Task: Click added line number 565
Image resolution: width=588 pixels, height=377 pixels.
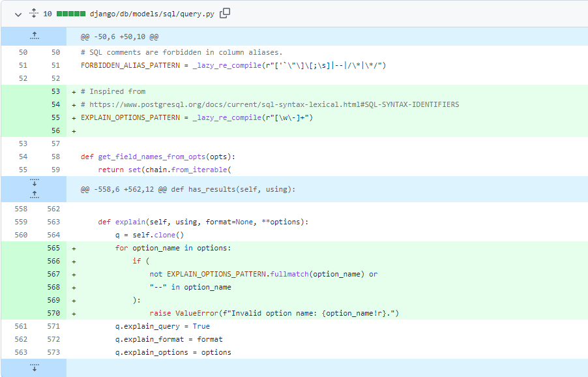Action: coord(53,248)
